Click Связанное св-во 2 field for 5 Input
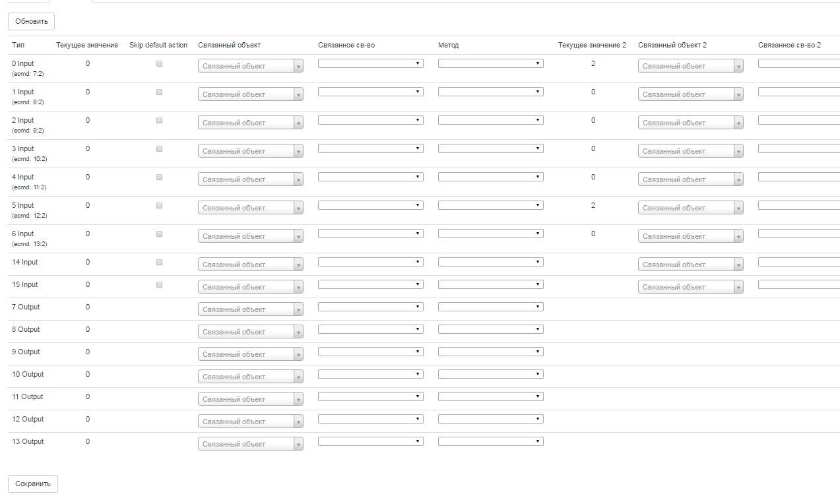Screen dimensions: 840x504 798,205
